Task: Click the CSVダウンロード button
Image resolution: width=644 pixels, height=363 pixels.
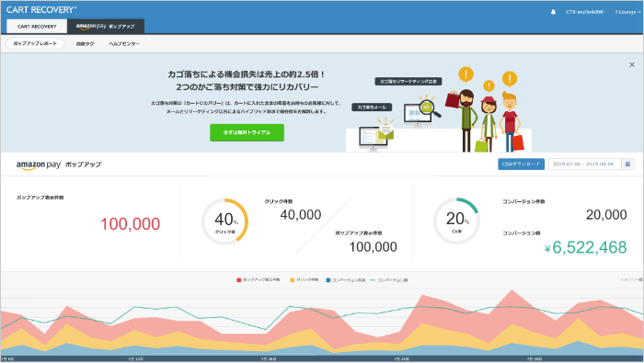Action: 522,164
